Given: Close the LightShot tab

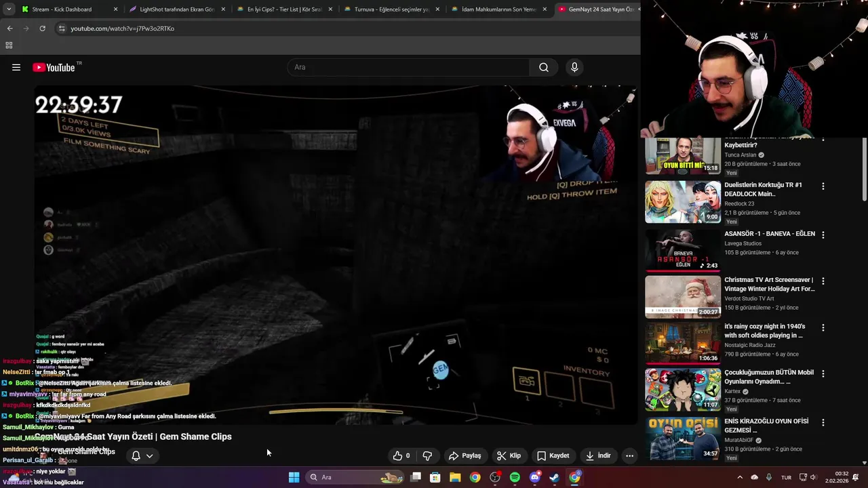Looking at the screenshot, I should pos(223,9).
